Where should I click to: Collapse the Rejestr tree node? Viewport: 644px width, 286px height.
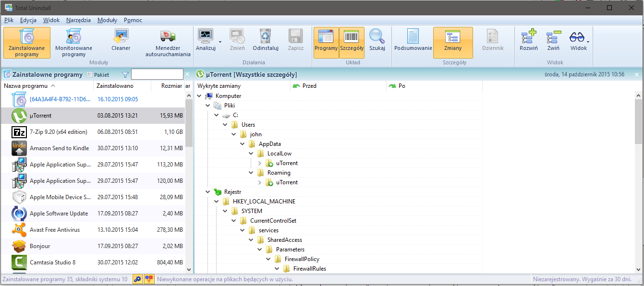pos(208,192)
